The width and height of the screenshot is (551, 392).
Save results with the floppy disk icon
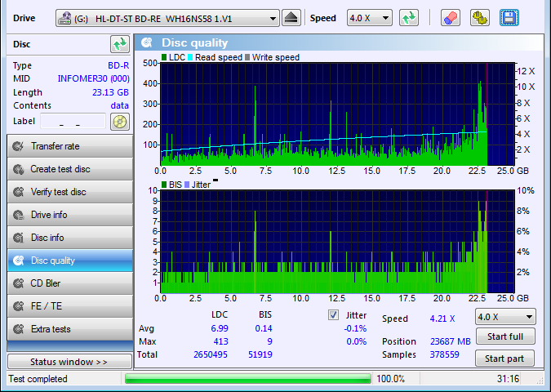tap(509, 18)
